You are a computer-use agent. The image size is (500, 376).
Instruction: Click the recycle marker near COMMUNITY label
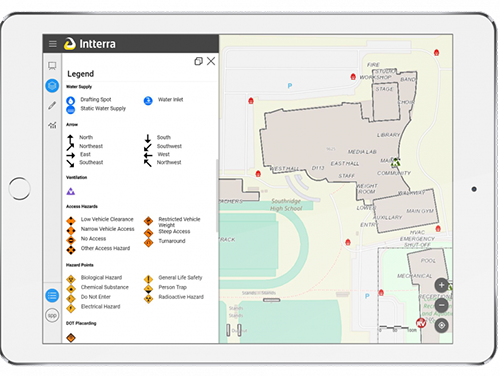tap(395, 163)
